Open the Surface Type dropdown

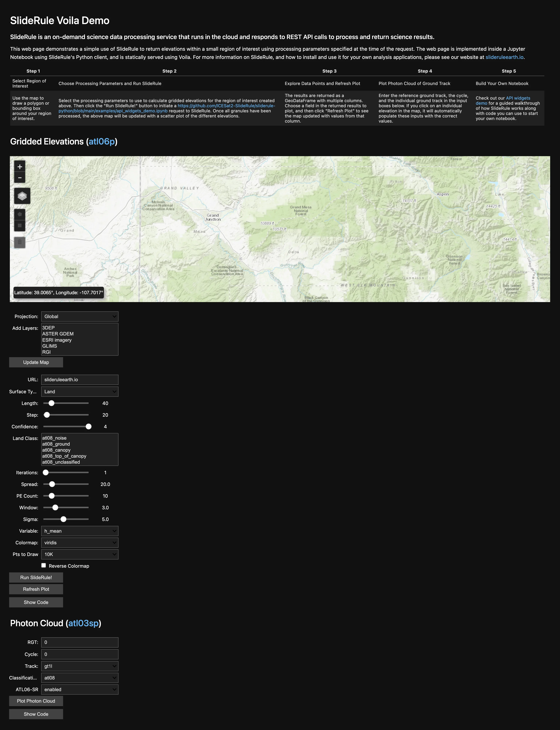80,391
